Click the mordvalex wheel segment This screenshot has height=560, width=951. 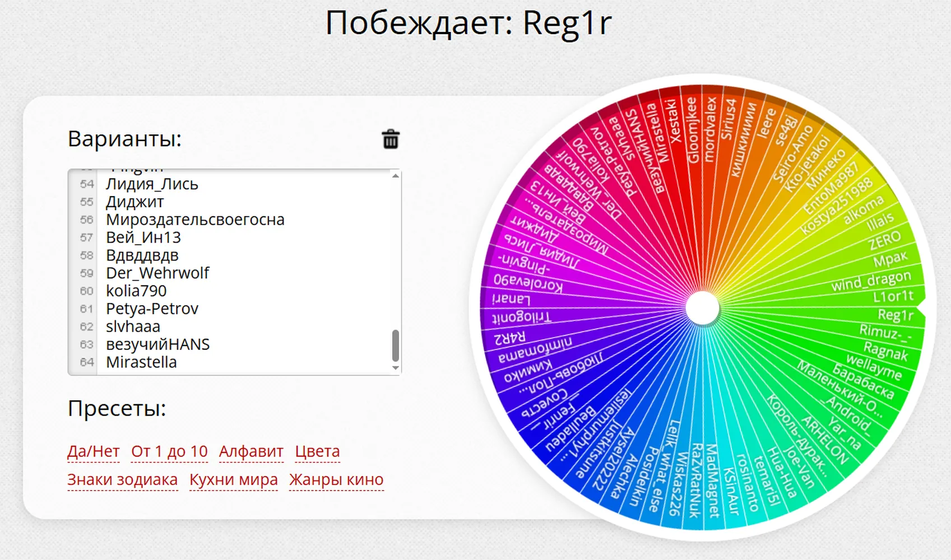point(711,129)
